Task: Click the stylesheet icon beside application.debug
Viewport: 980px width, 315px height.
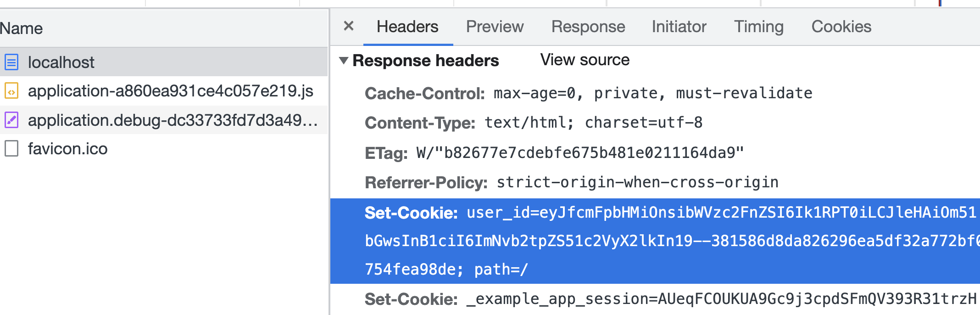Action: pos(11,120)
